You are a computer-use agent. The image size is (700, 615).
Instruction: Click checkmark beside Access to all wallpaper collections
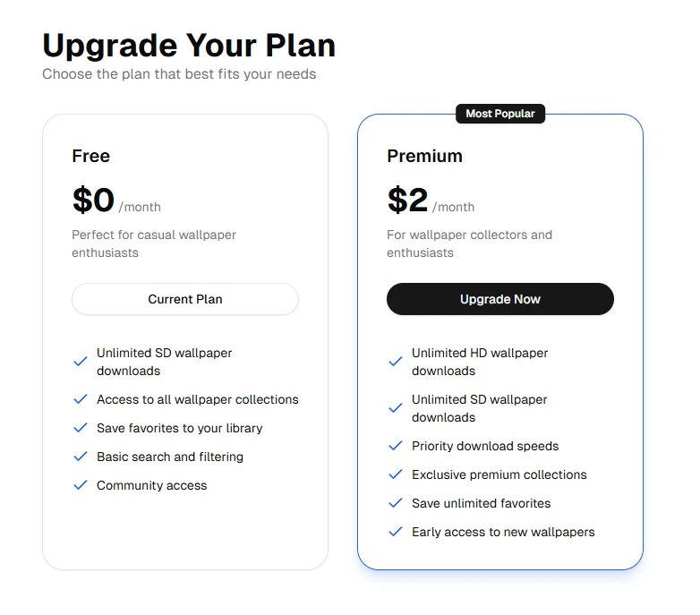(80, 399)
